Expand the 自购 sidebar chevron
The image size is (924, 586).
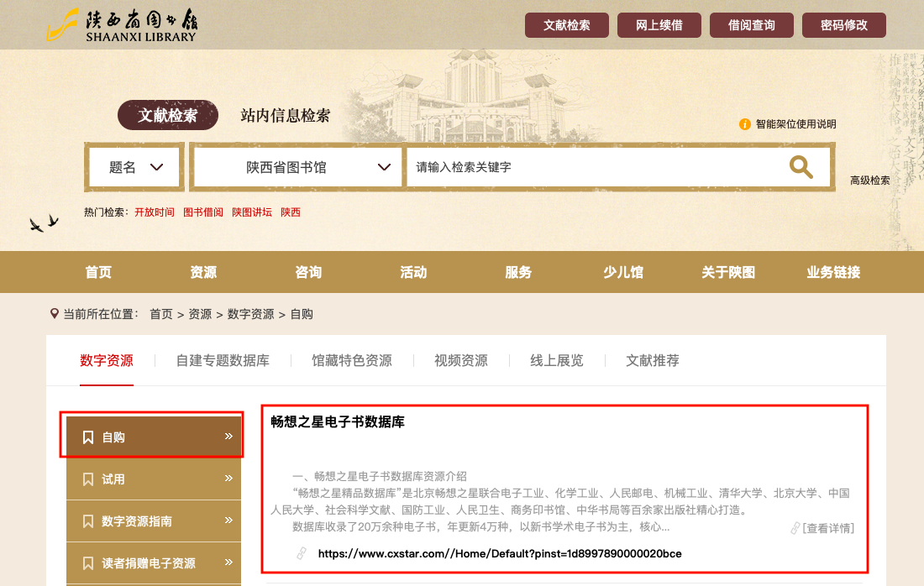(x=228, y=437)
